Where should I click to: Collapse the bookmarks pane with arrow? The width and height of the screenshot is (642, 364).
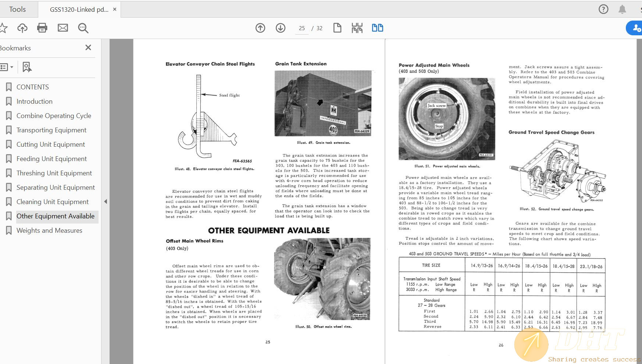106,201
